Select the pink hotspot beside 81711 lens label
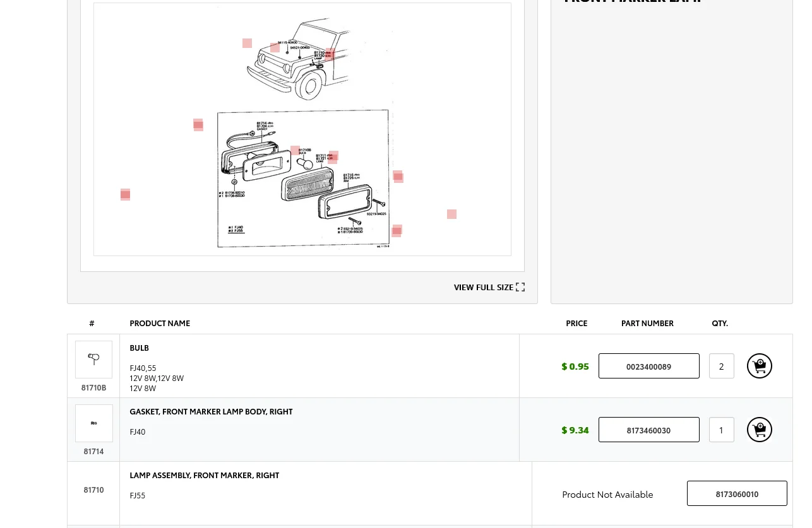 (x=333, y=157)
